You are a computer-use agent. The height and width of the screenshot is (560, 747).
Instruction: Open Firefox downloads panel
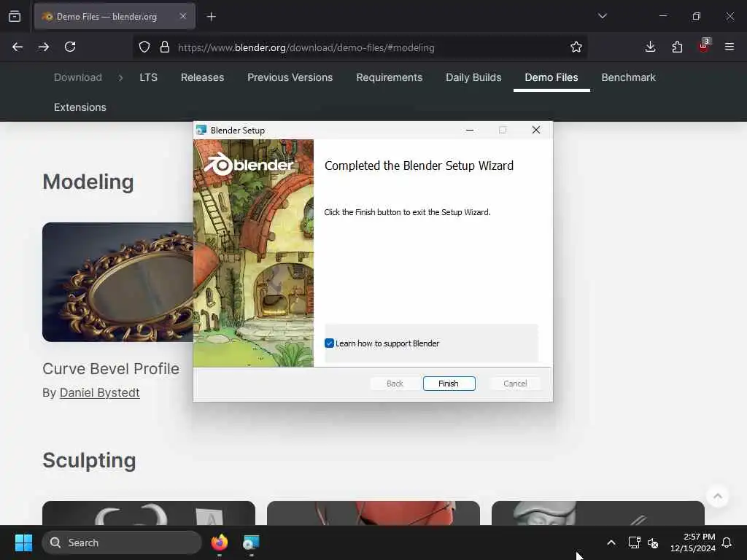click(x=650, y=47)
